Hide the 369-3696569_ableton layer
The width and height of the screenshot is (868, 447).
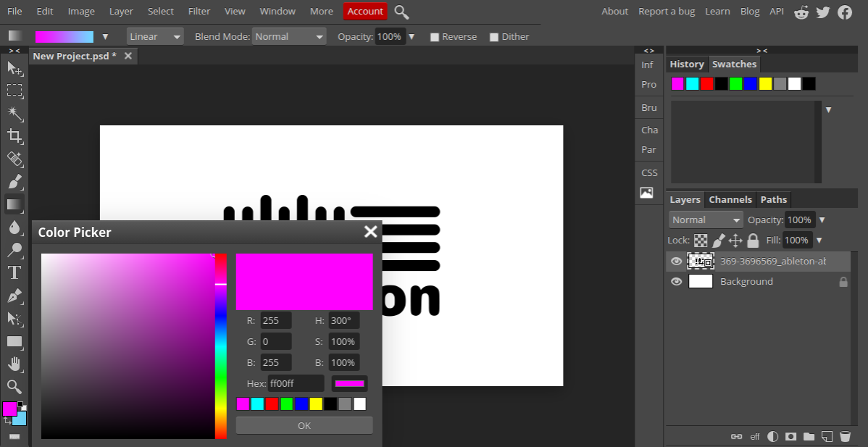pyautogui.click(x=676, y=261)
